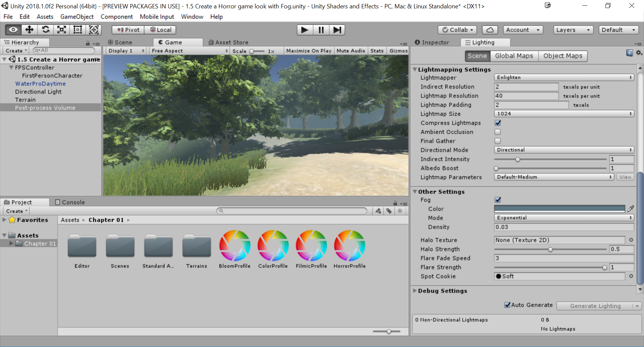Viewport: 644px width, 347px height.
Task: Open the GameObject menu
Action: pos(77,17)
